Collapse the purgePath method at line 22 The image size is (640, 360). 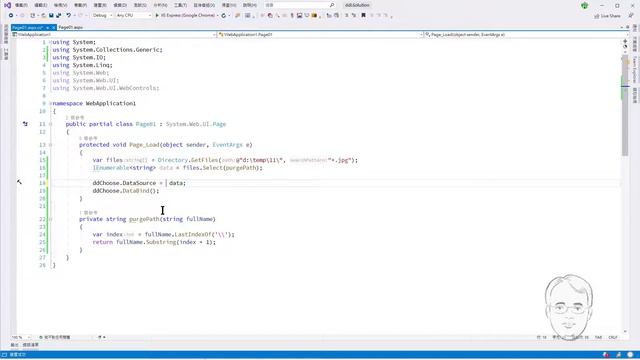click(x=51, y=219)
